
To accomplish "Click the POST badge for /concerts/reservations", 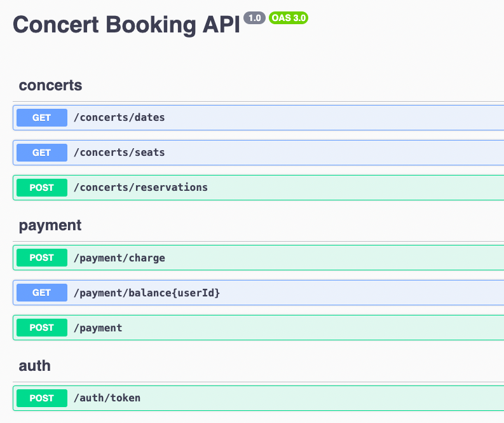I will (x=41, y=188).
